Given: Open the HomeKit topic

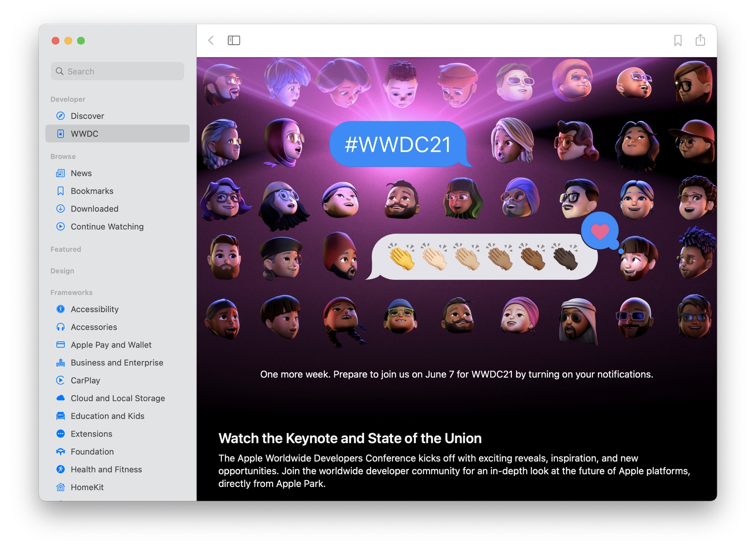Looking at the screenshot, I should click(117, 487).
